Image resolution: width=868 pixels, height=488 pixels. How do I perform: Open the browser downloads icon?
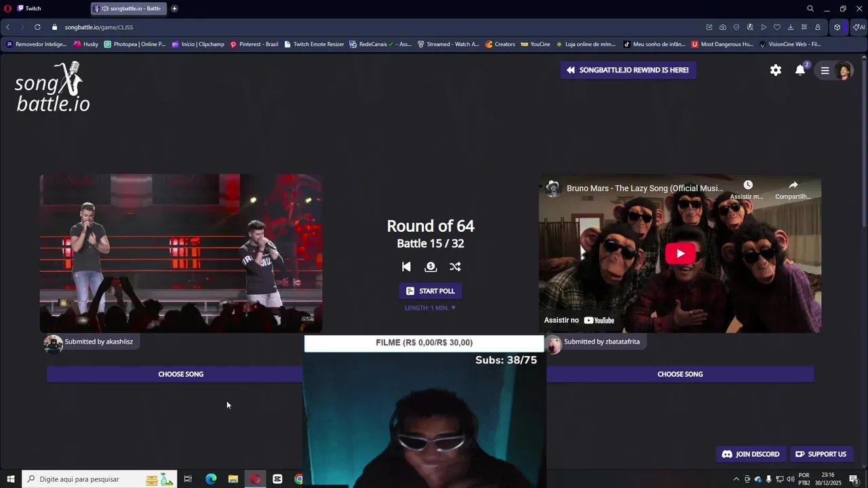click(x=791, y=27)
